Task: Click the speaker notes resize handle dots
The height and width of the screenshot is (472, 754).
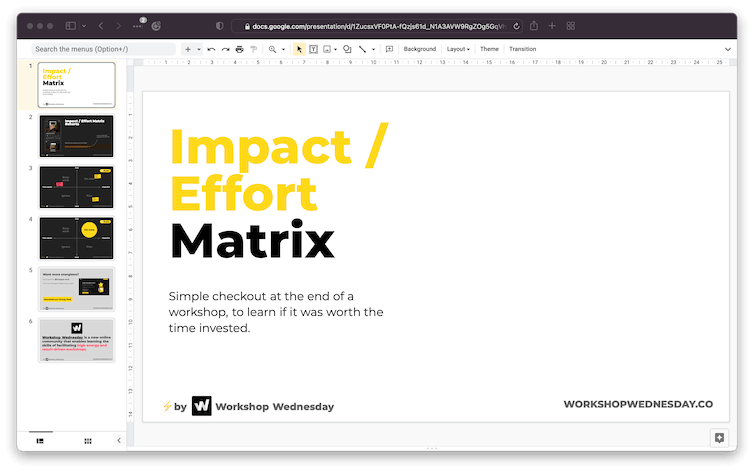Action: pyautogui.click(x=432, y=448)
